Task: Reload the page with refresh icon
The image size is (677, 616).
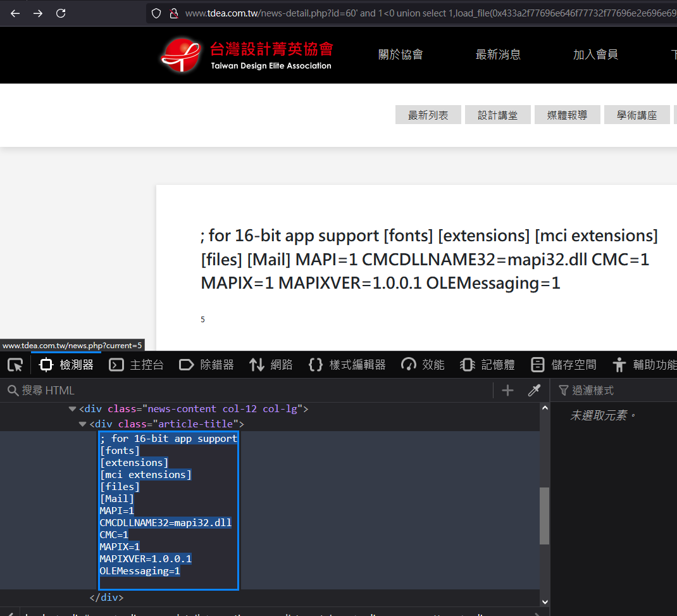Action: tap(61, 13)
